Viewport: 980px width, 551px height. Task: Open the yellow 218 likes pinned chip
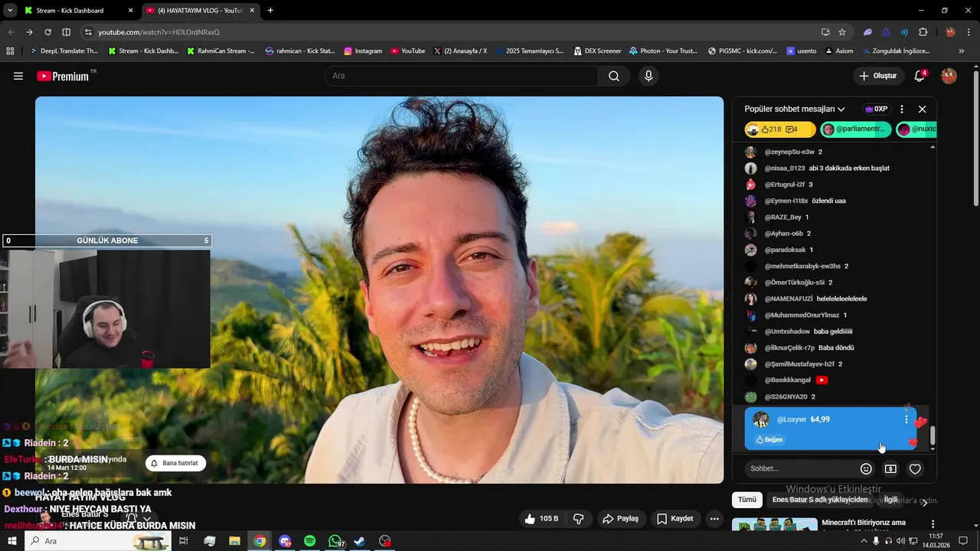779,129
